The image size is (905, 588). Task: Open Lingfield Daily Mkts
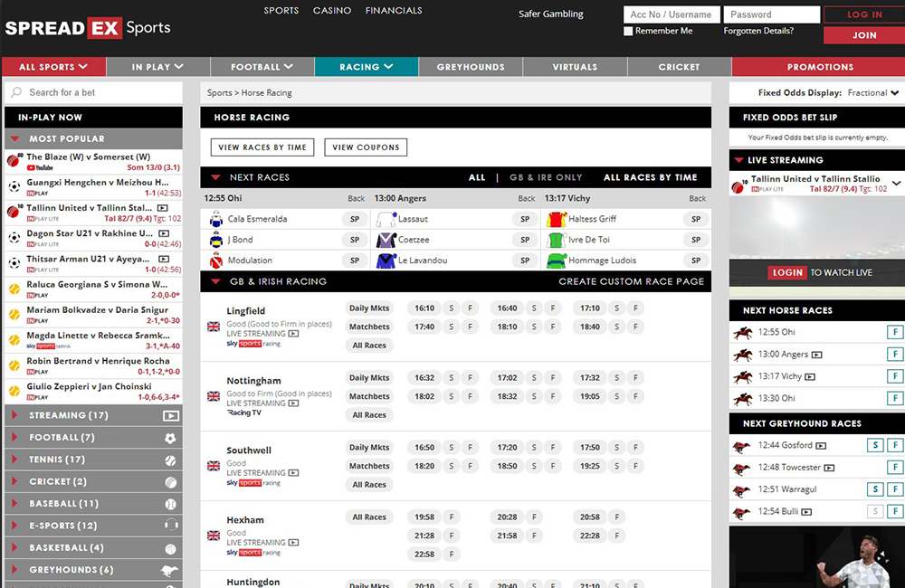tap(369, 308)
